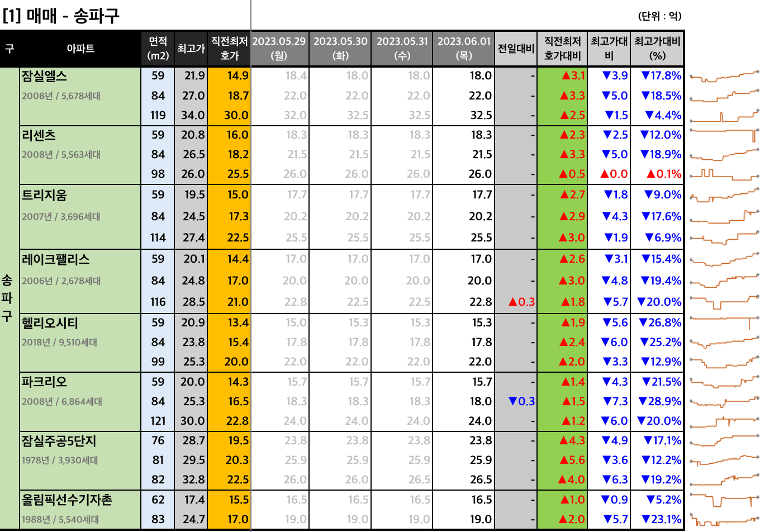Click the apartment name '헬리오시티'
The height and width of the screenshot is (532, 760).
50,323
